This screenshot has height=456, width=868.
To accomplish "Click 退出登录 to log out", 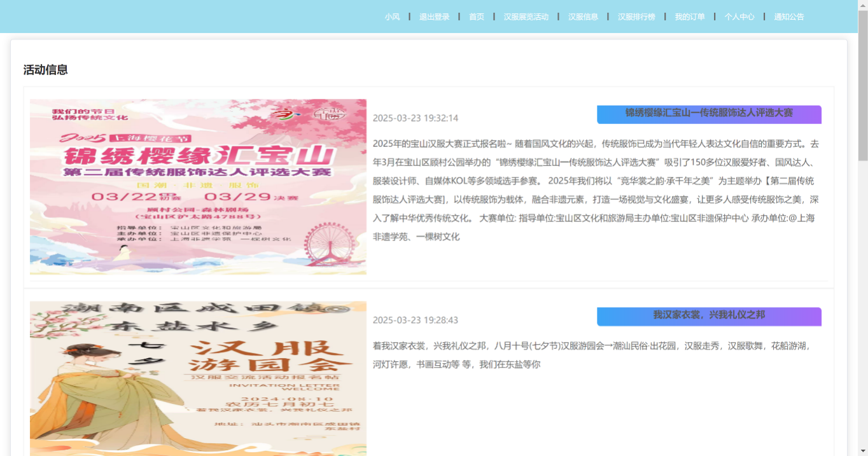I will click(434, 17).
